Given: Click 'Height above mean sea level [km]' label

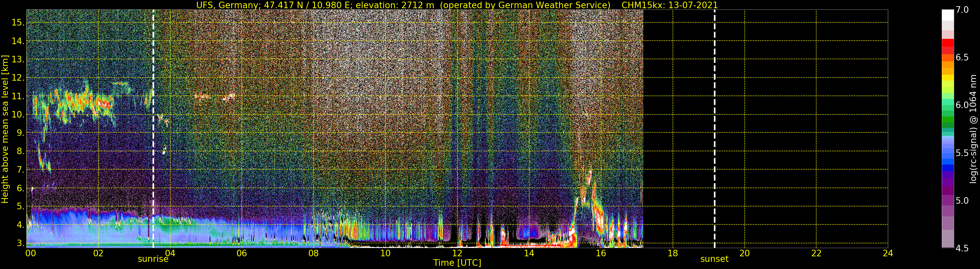Looking at the screenshot, I should 5,129.
